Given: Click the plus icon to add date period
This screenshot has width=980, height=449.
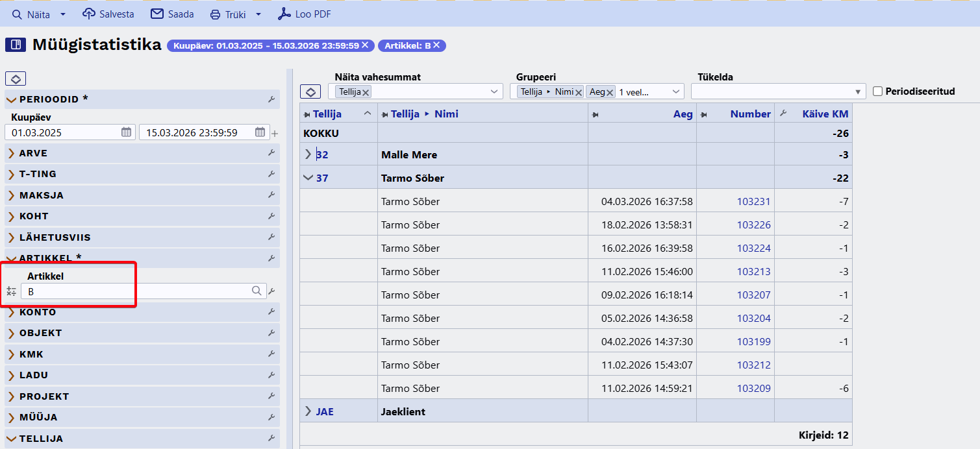Looking at the screenshot, I should [275, 134].
